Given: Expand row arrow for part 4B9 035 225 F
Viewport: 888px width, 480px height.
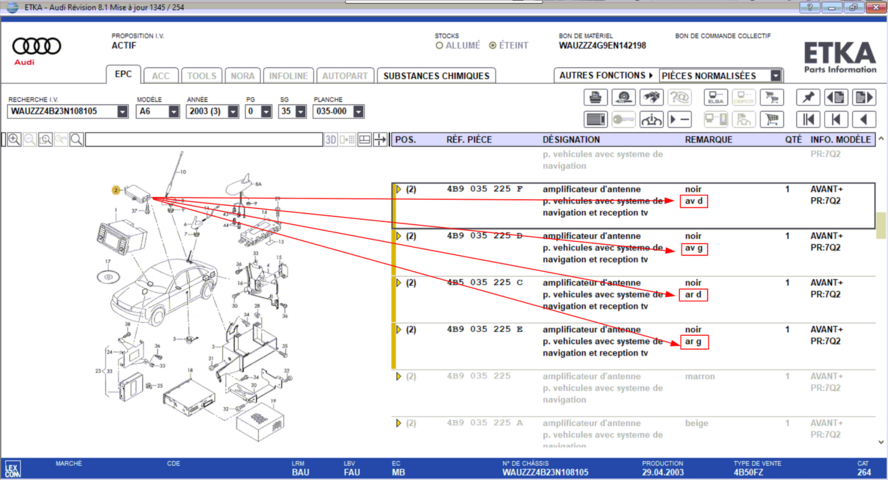Looking at the screenshot, I should (398, 189).
